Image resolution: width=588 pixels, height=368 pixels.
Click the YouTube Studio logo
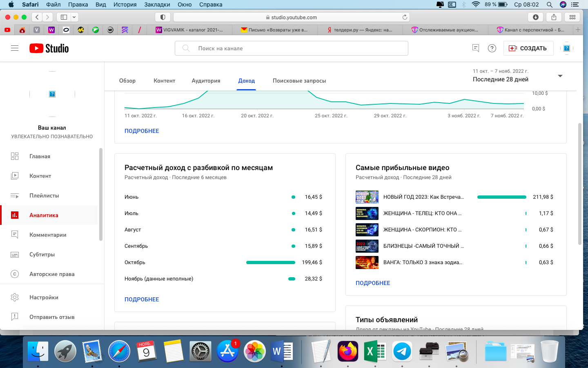(x=49, y=48)
